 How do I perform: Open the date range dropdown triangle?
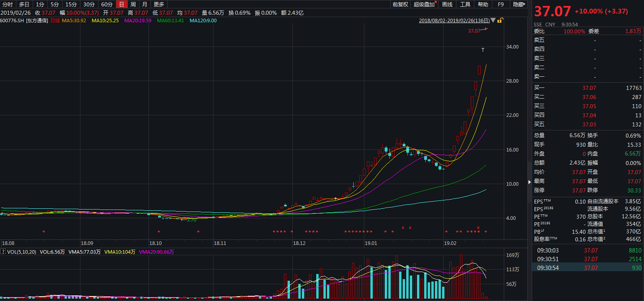point(493,20)
